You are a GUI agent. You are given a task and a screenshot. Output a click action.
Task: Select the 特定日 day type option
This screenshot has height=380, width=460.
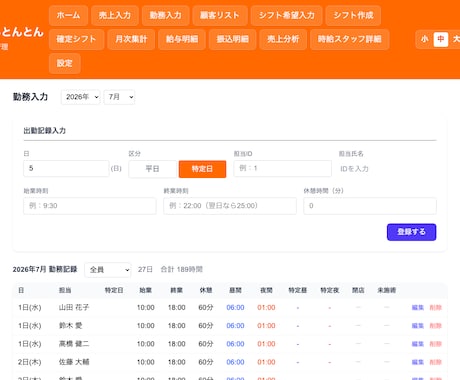click(x=202, y=169)
